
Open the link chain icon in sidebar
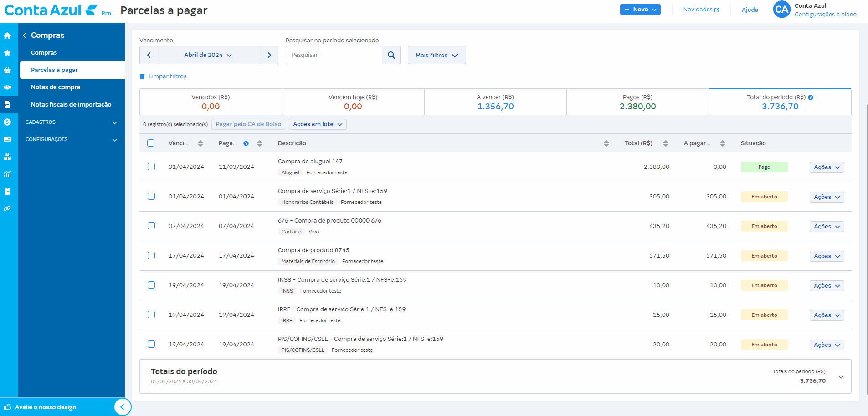[x=7, y=208]
